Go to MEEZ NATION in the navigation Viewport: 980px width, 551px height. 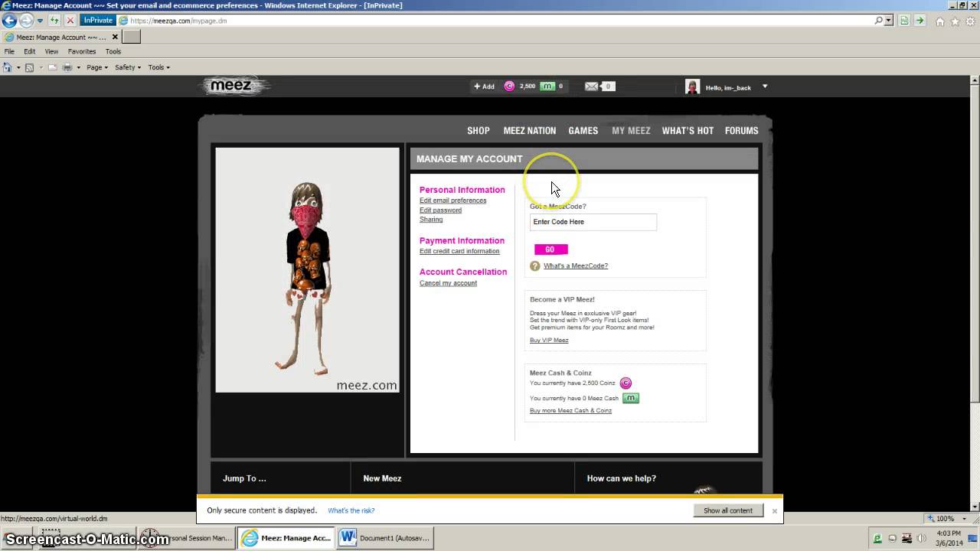[x=530, y=131]
